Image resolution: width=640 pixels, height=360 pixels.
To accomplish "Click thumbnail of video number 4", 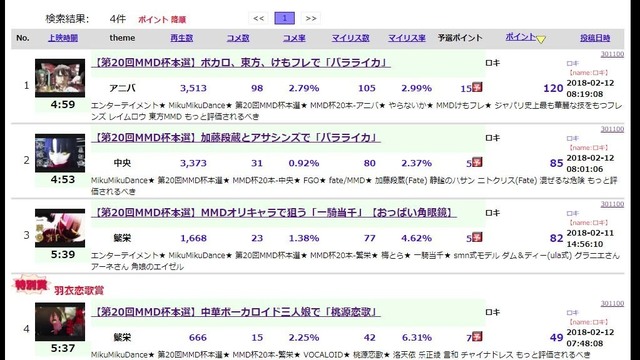I will coord(60,322).
